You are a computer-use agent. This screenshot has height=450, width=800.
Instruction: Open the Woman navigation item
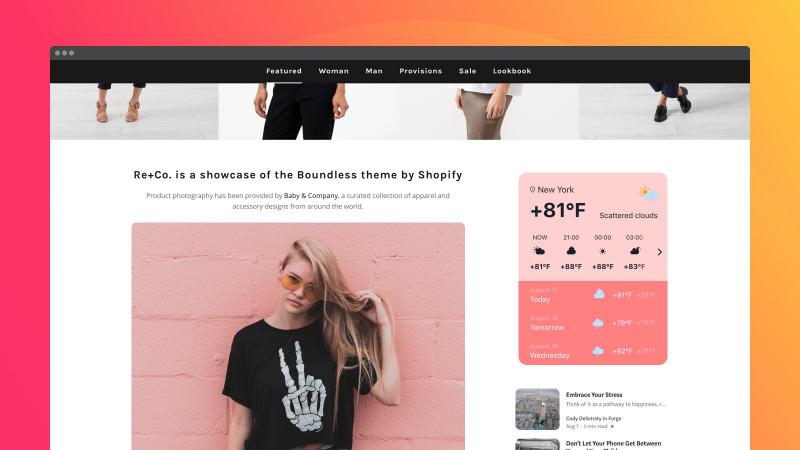(x=334, y=71)
